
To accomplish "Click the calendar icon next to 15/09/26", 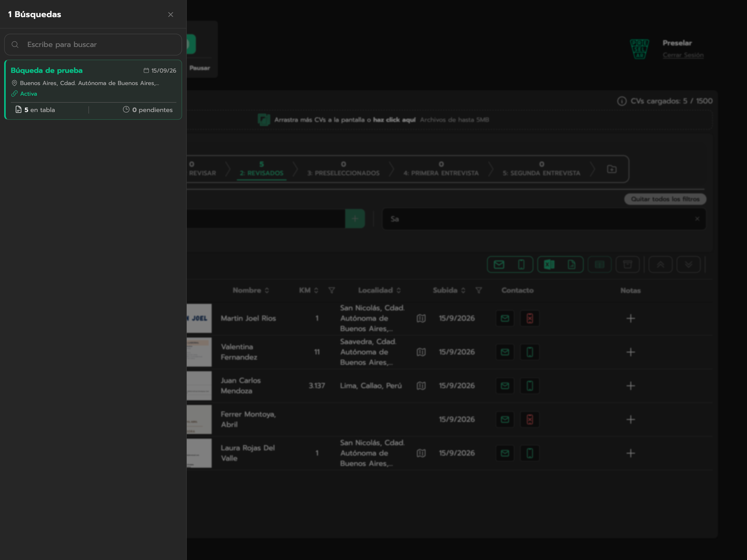I will tap(146, 71).
